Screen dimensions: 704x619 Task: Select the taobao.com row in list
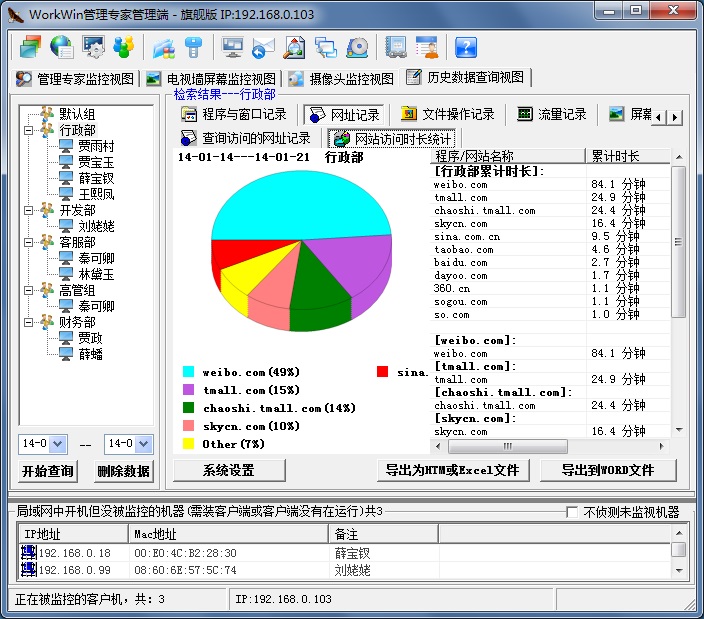click(550, 249)
